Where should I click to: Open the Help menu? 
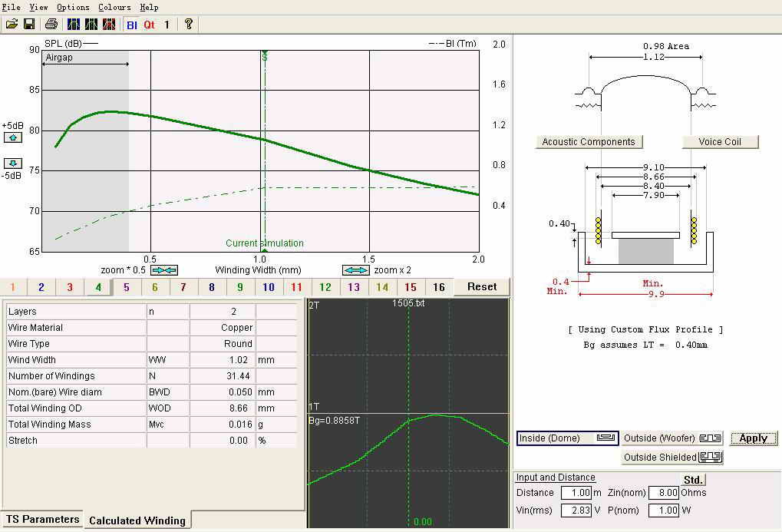149,7
